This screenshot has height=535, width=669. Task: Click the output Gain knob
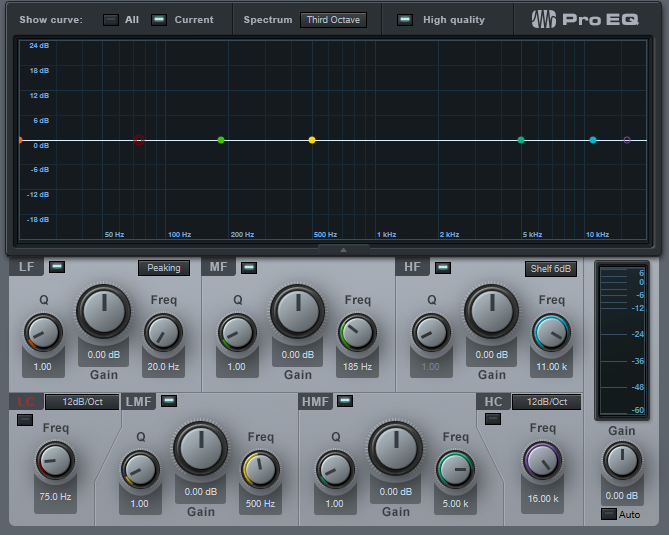(622, 461)
